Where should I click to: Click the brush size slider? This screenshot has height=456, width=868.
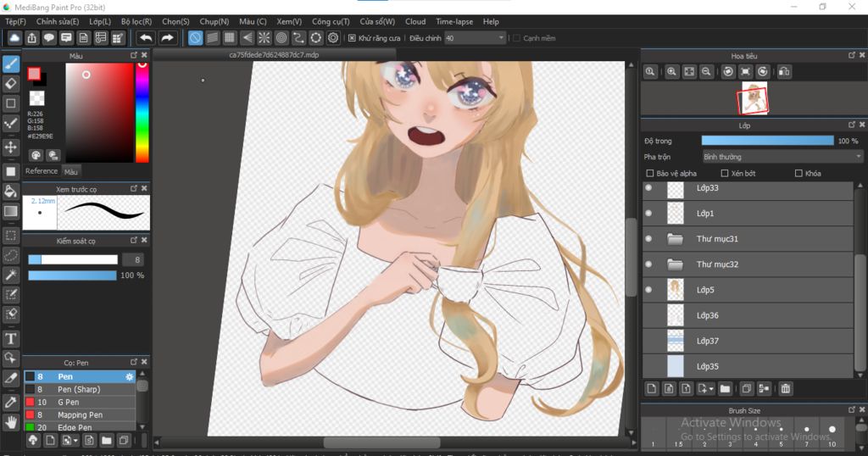(x=73, y=259)
